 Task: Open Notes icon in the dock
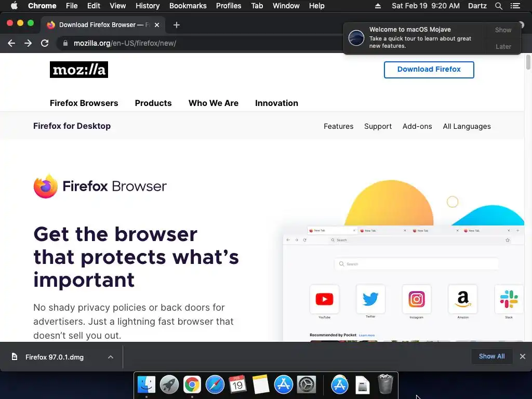[261, 384]
